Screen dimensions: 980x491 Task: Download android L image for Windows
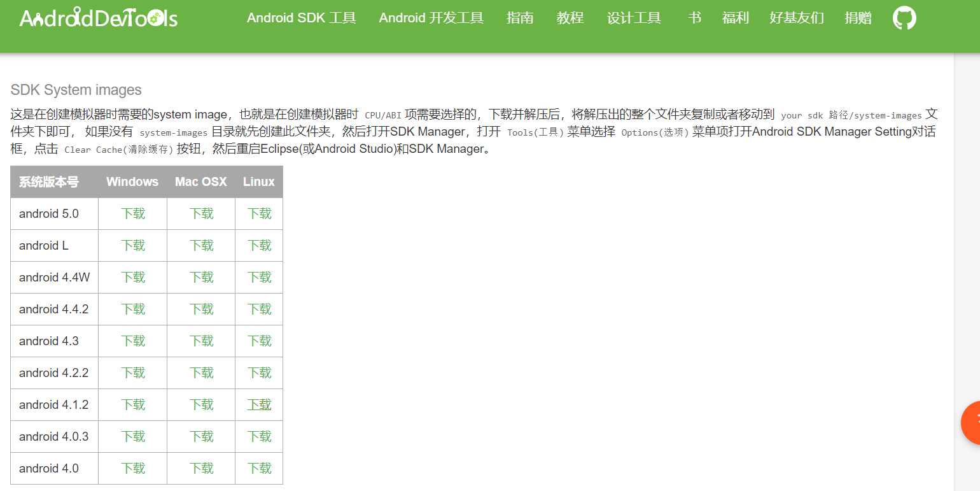pyautogui.click(x=133, y=245)
